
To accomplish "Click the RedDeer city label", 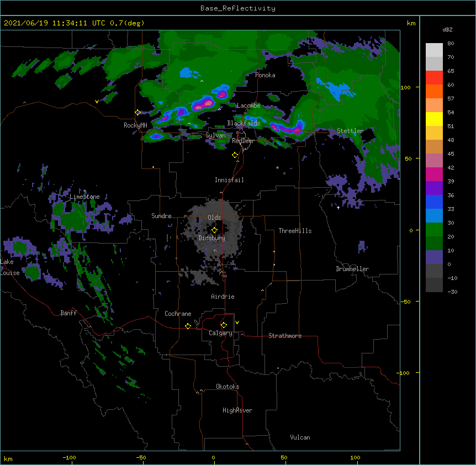I will 243,141.
